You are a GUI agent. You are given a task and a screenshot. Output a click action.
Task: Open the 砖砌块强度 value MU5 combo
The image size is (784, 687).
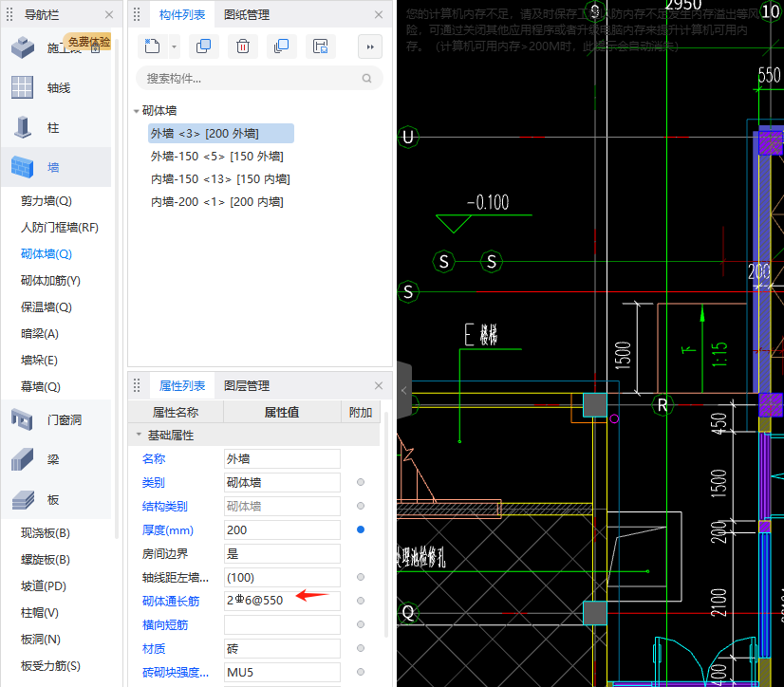click(282, 672)
